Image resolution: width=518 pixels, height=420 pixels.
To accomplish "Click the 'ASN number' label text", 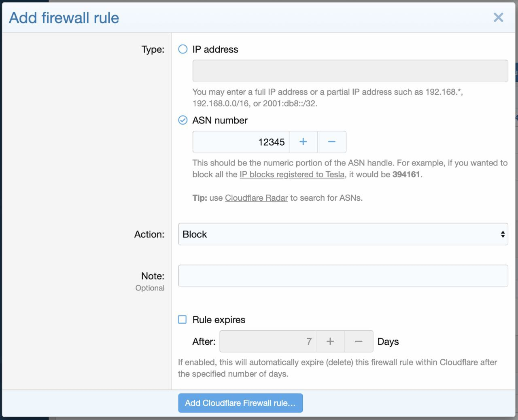I will [x=220, y=120].
